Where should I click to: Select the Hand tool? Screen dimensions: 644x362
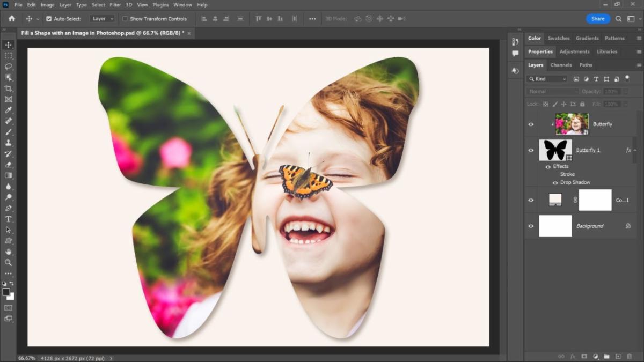coord(9,252)
